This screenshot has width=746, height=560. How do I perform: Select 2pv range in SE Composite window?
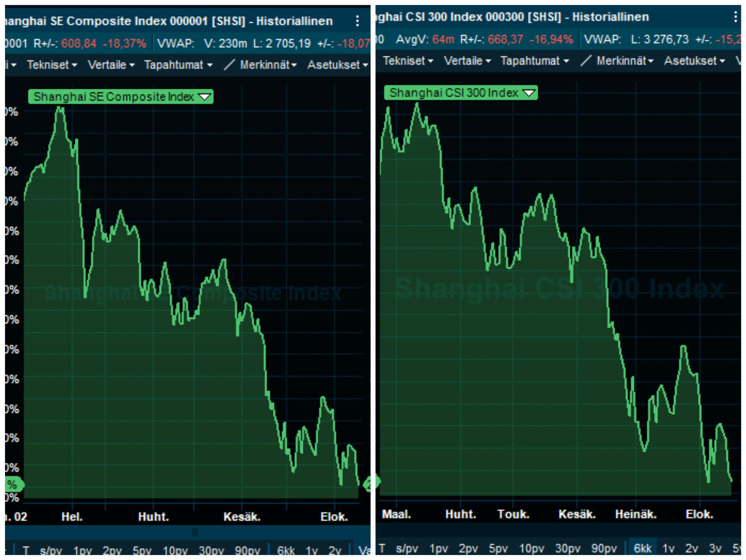pyautogui.click(x=112, y=551)
